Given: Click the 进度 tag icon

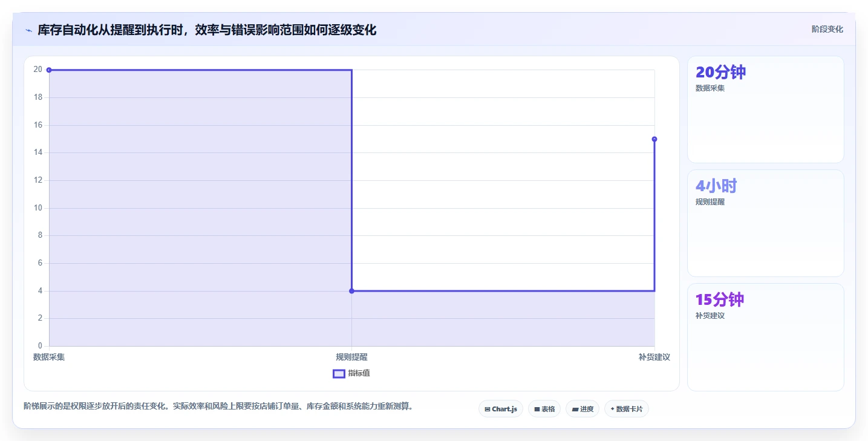Looking at the screenshot, I should point(575,410).
